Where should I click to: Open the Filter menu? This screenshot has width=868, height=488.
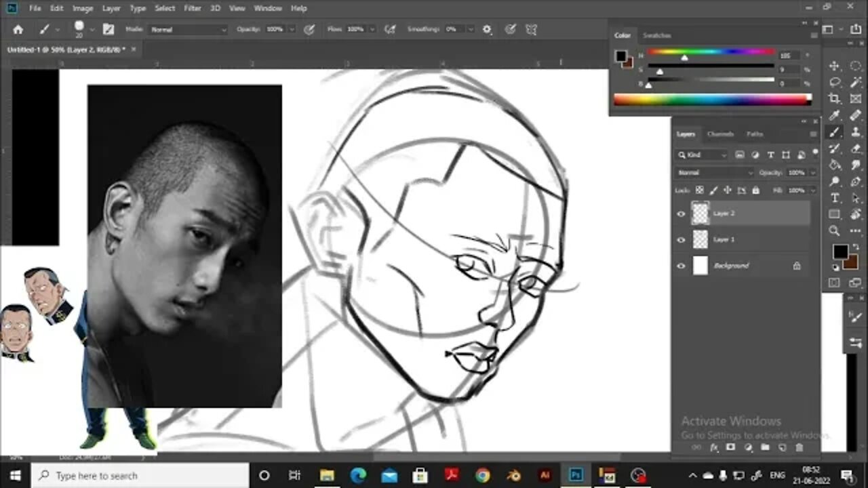click(193, 8)
